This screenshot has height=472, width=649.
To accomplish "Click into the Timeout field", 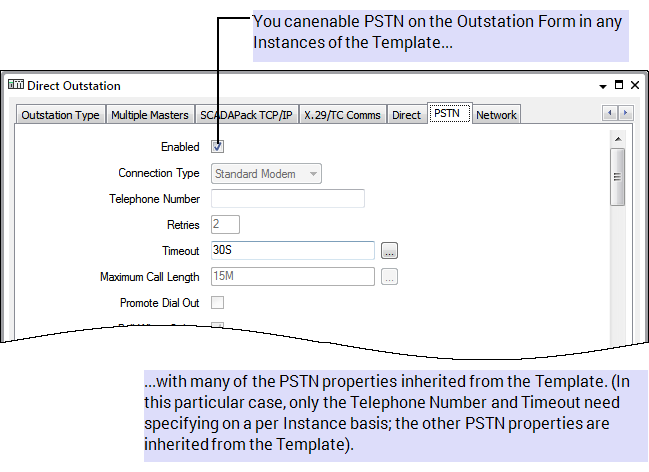I will (293, 250).
